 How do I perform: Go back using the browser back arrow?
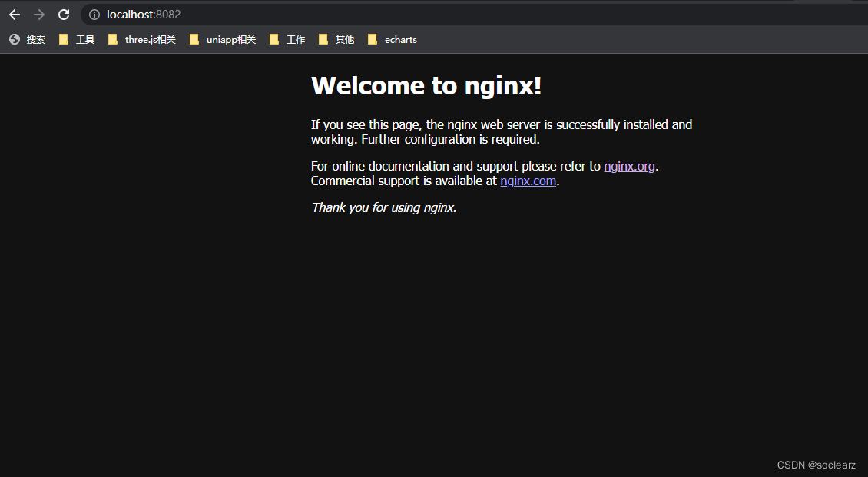coord(15,15)
